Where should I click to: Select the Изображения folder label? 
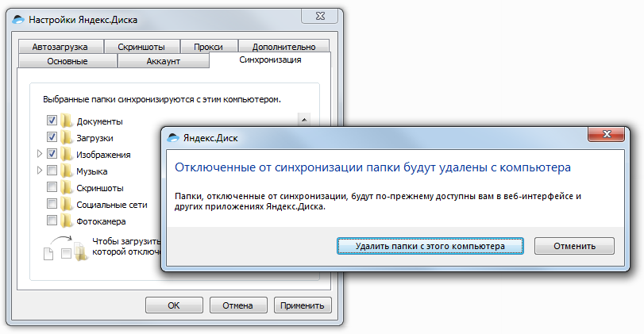click(x=103, y=155)
